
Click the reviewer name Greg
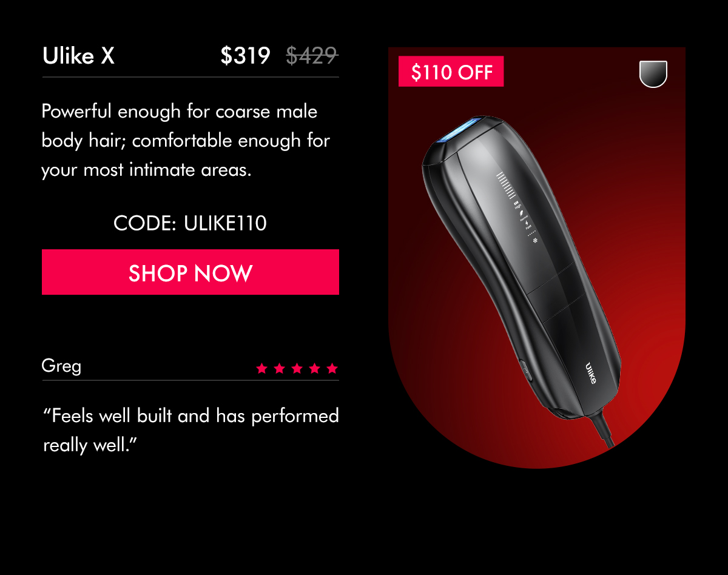(61, 366)
